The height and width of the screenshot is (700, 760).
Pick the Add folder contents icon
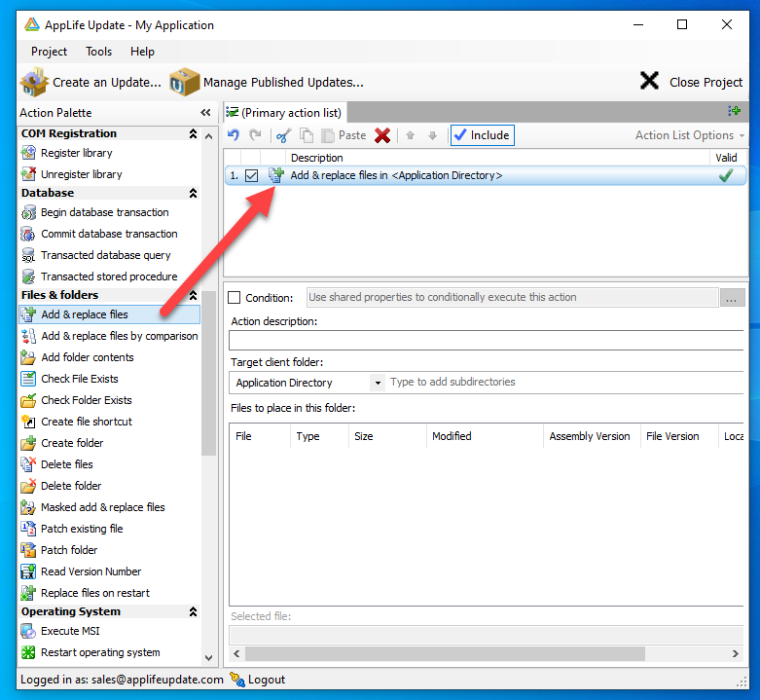click(28, 357)
